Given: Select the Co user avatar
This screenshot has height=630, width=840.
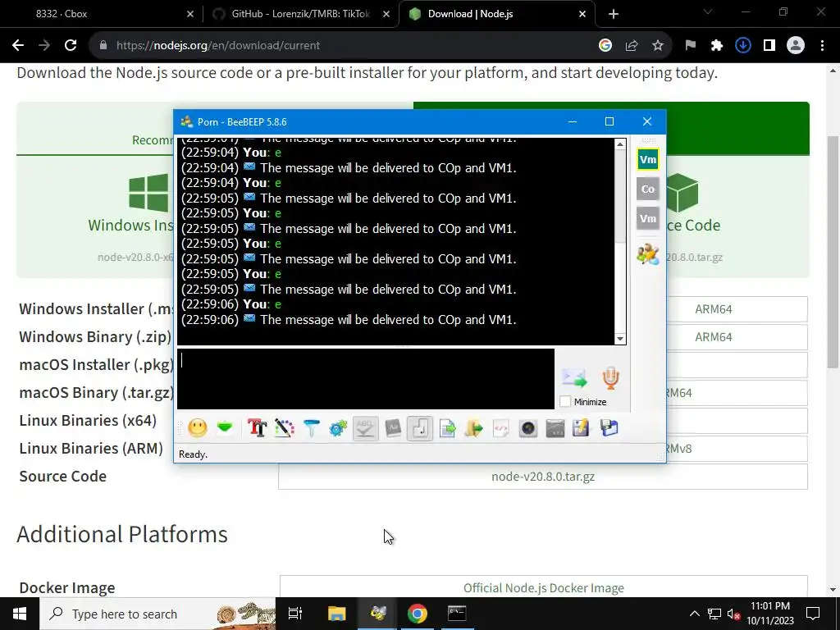Looking at the screenshot, I should coord(648,189).
